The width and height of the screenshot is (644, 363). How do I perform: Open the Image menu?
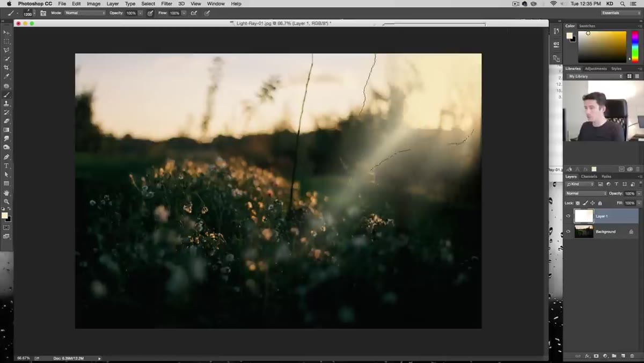[93, 4]
